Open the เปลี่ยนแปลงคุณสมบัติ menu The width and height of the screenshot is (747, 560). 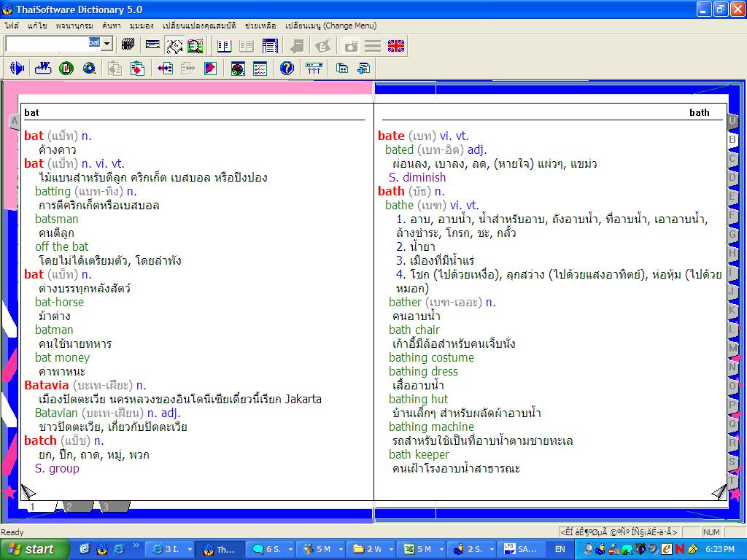(199, 26)
